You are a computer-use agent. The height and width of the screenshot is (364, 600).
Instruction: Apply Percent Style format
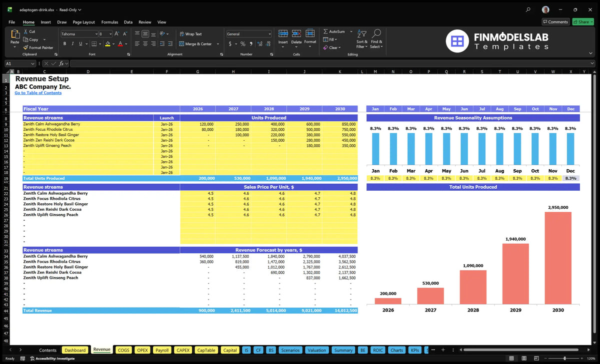243,44
